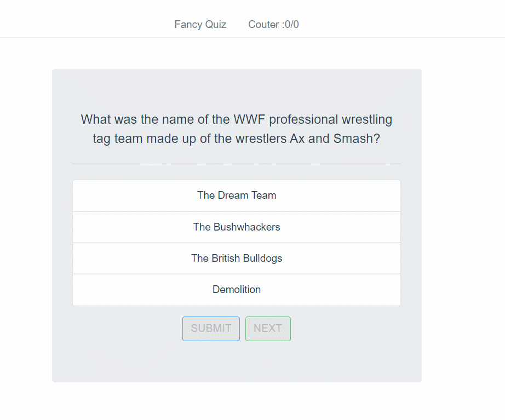Choose "The Bushwhackers" as the answer
Viewport: 505px width, 420px height.
(x=237, y=227)
